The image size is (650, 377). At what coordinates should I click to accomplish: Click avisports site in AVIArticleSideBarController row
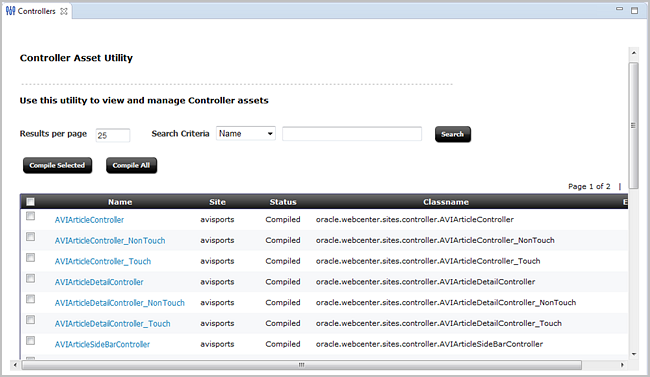pyautogui.click(x=217, y=344)
